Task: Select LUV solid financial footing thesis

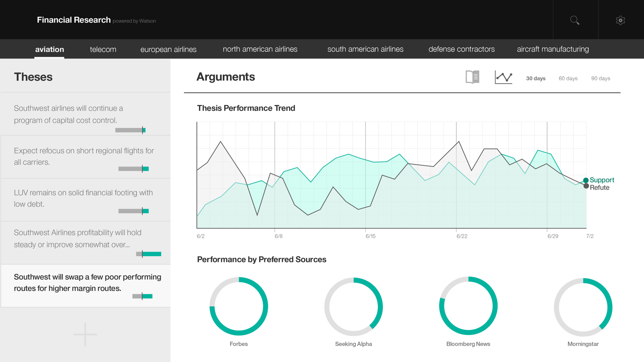Action: point(86,200)
